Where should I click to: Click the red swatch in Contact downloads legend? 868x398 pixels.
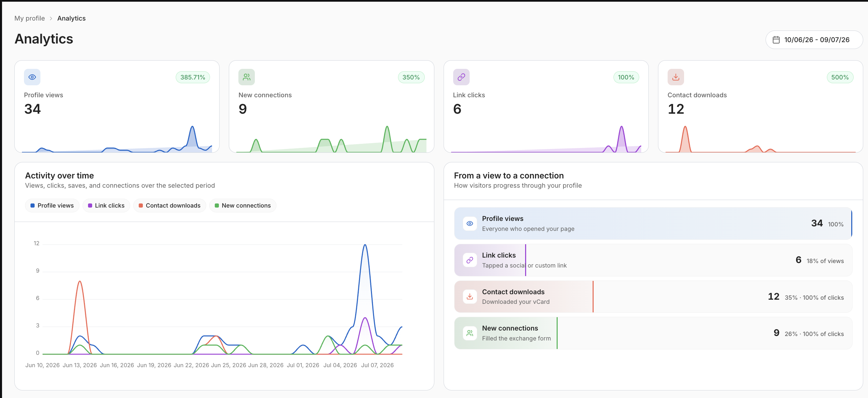click(x=141, y=206)
